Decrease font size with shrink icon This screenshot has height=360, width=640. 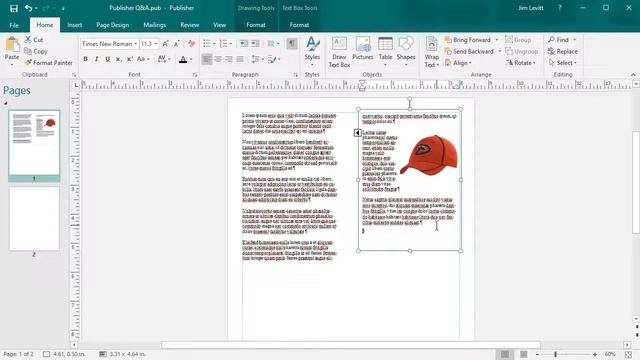point(176,44)
